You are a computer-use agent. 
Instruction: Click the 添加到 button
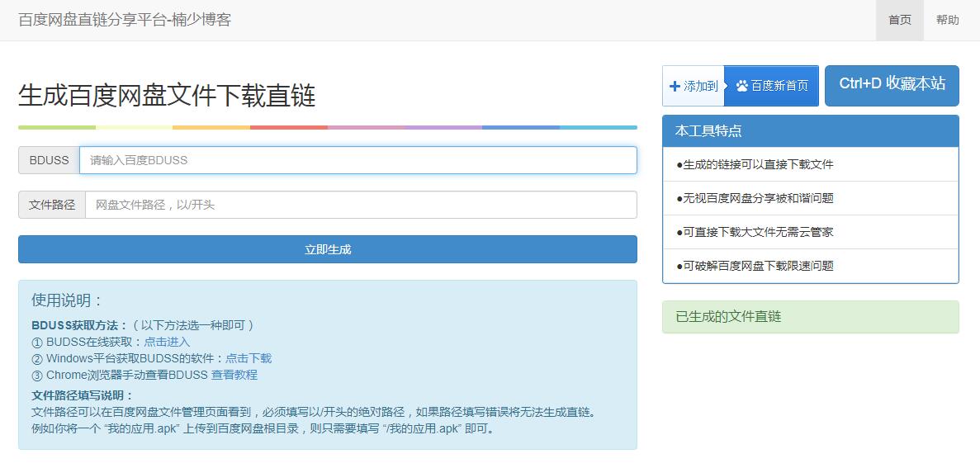point(694,86)
